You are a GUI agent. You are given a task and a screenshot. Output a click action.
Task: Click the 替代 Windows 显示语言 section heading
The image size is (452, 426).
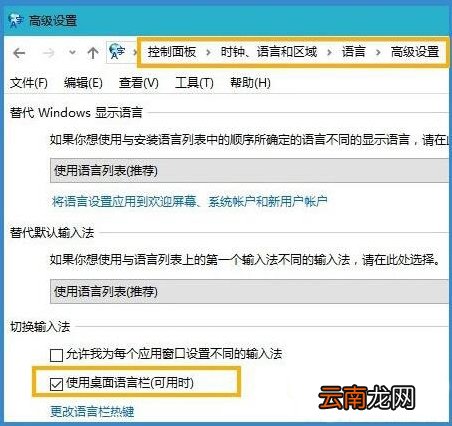point(76,113)
